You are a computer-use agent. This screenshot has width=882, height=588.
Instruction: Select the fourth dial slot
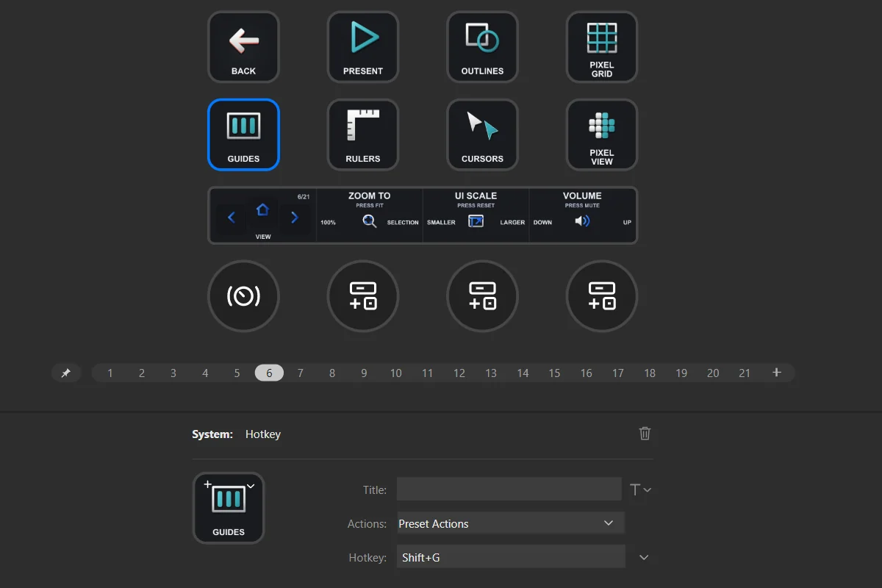(602, 296)
